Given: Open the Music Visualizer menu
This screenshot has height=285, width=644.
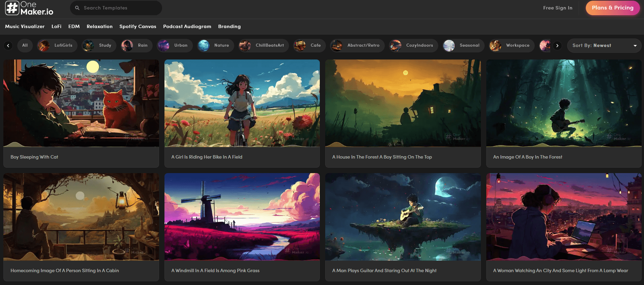Looking at the screenshot, I should (x=25, y=26).
